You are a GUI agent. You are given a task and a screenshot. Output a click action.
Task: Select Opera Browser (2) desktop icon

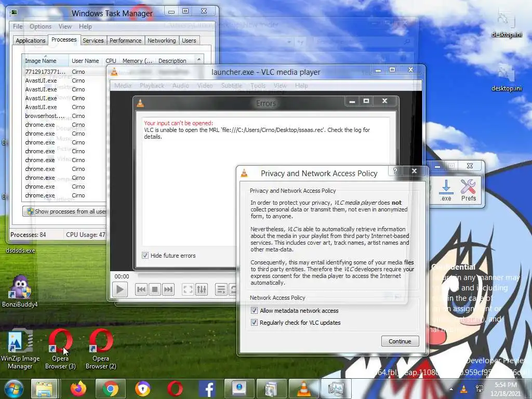click(x=101, y=350)
